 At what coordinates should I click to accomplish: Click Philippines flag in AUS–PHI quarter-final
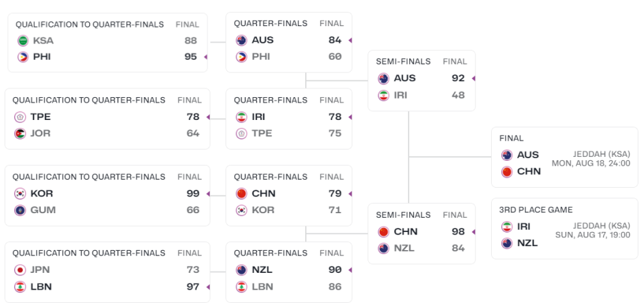(x=241, y=57)
